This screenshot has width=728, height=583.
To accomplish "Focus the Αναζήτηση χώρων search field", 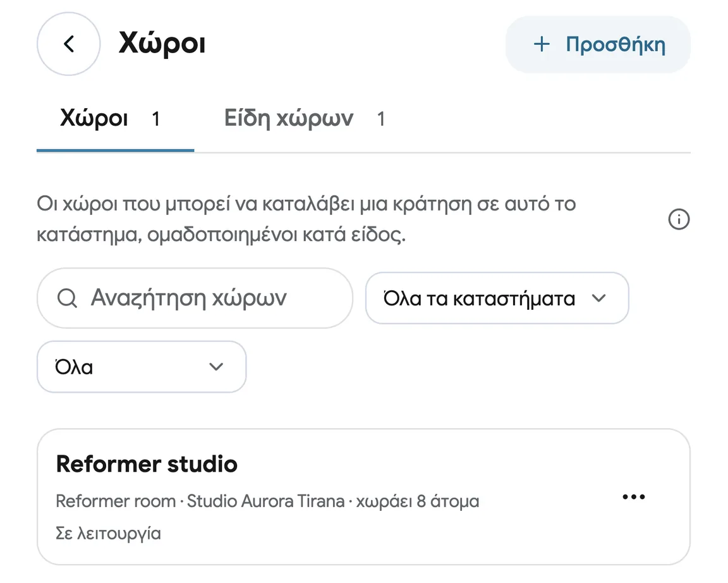I will pos(195,298).
